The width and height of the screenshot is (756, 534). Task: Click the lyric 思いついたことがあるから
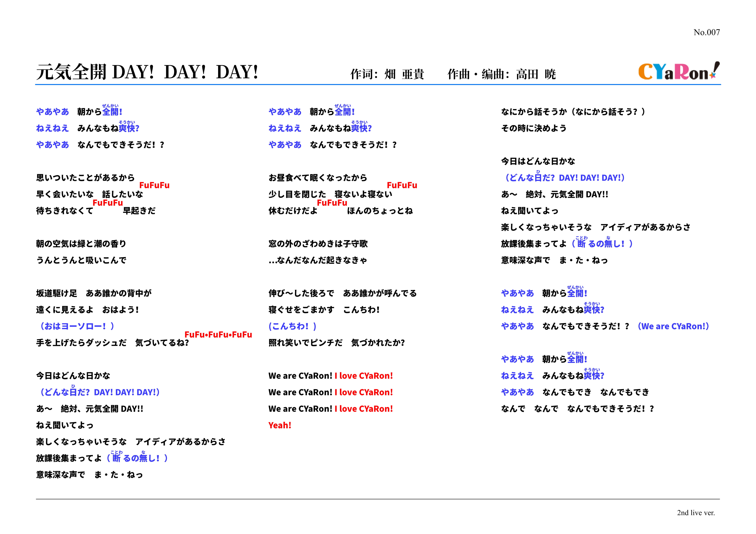pos(85,178)
